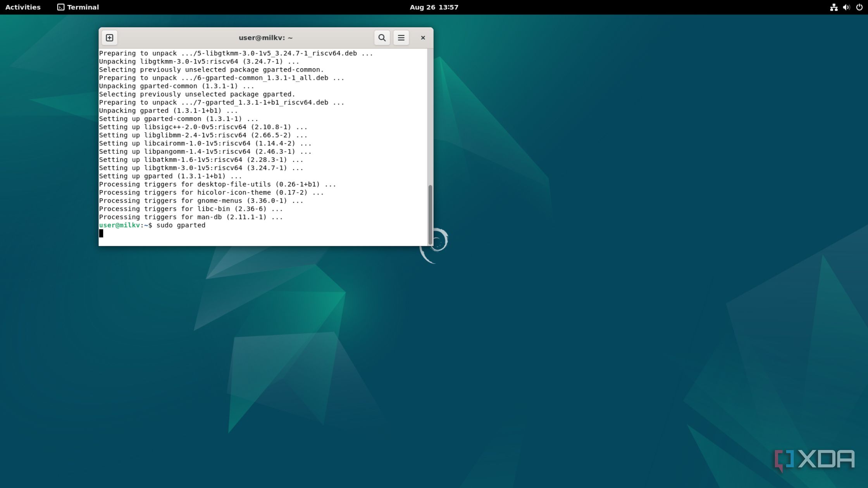The width and height of the screenshot is (868, 488).
Task: Click the green user@milkv prompt
Action: click(x=119, y=225)
